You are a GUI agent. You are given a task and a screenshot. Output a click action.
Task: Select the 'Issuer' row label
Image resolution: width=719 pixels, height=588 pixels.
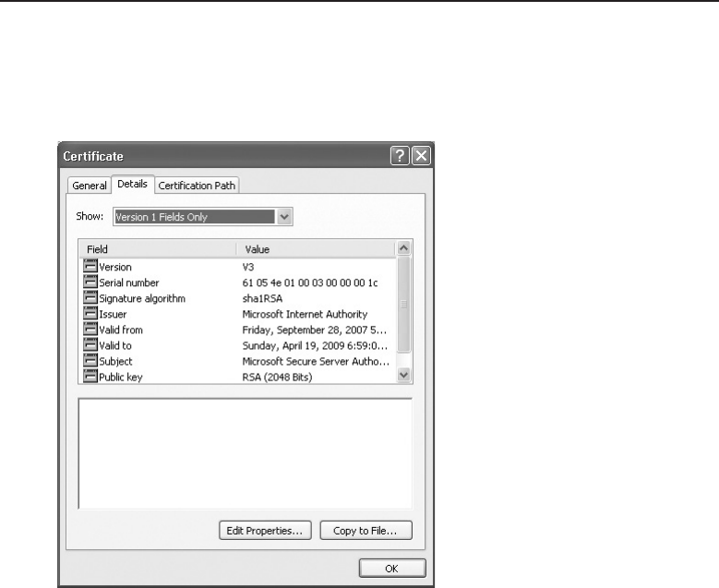(113, 314)
